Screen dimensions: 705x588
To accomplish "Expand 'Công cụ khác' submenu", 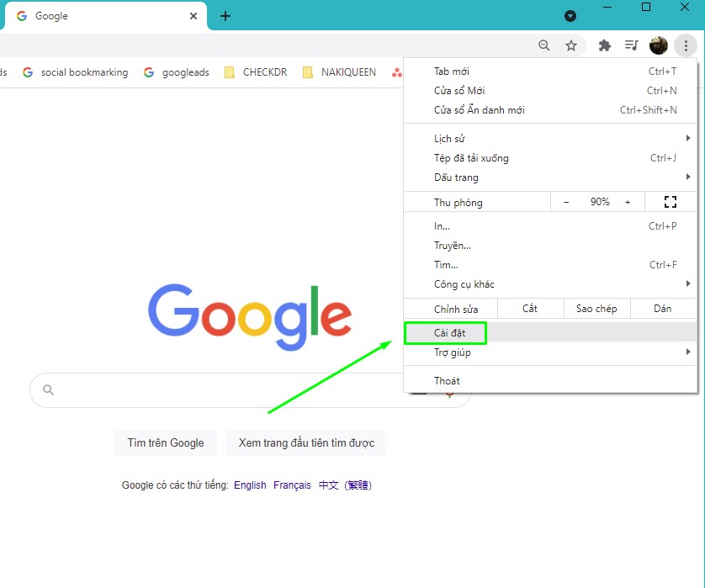I will [550, 284].
